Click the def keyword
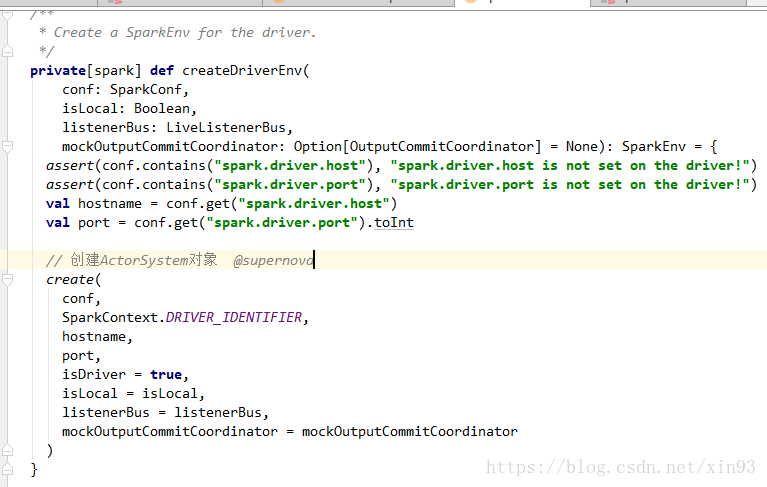Screen dimensions: 767x487 162,70
